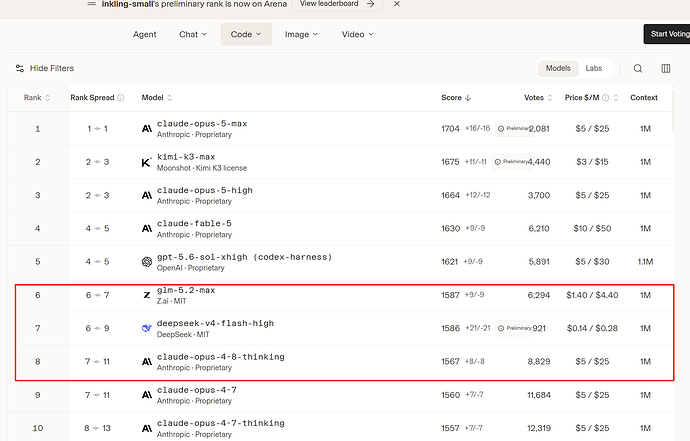
Task: Sort the table by Votes column
Action: tap(538, 98)
